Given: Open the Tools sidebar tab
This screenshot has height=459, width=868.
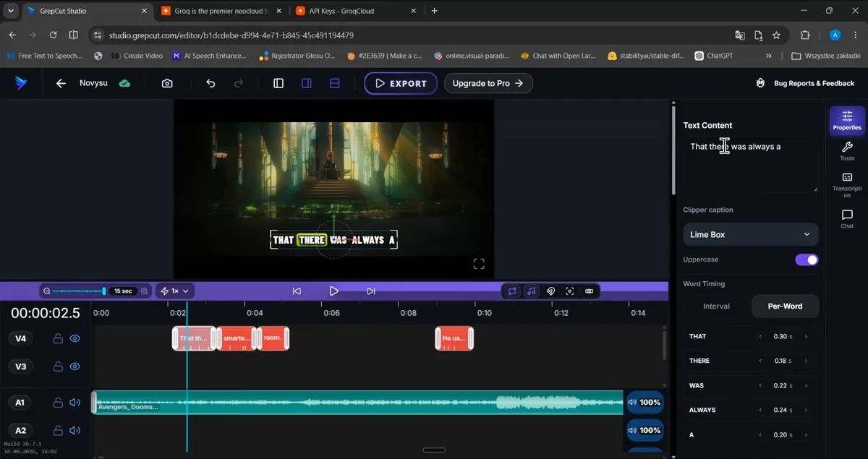Looking at the screenshot, I should (x=847, y=151).
